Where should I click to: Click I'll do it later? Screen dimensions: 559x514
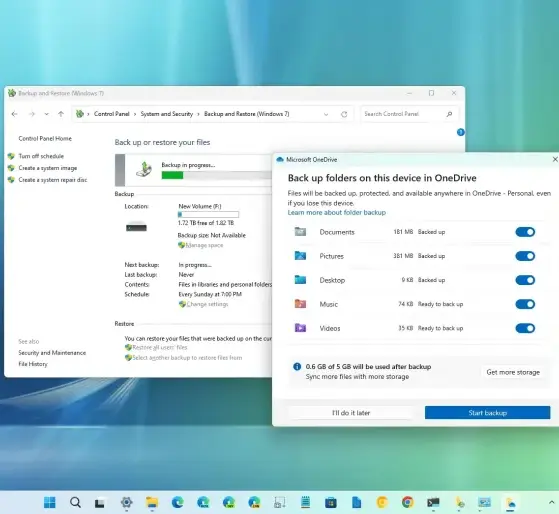pos(351,413)
